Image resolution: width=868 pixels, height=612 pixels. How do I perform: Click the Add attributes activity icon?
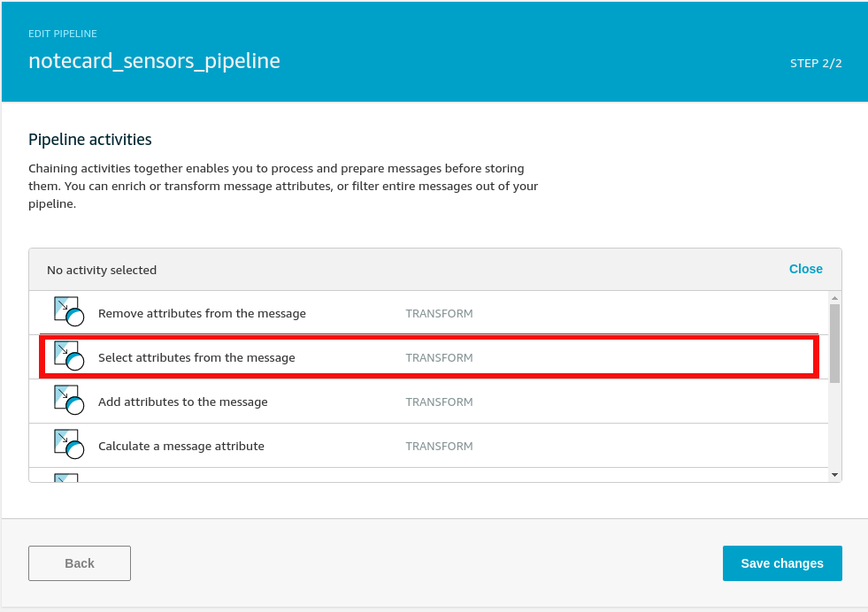(69, 401)
